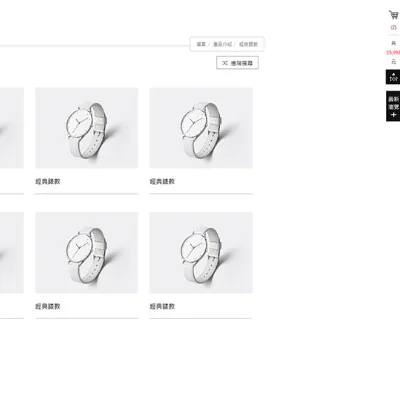Jump to top with the TOP arrow button
400x400 pixels.
[x=393, y=77]
